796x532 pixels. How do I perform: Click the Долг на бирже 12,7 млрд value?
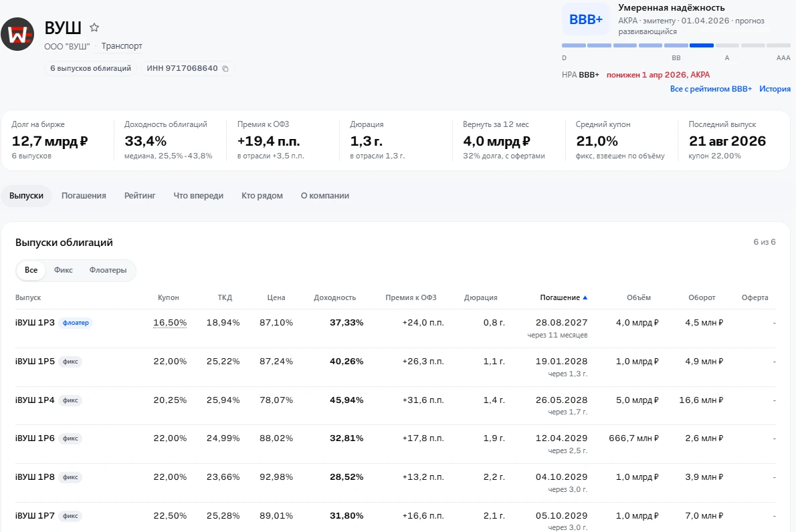tap(49, 141)
